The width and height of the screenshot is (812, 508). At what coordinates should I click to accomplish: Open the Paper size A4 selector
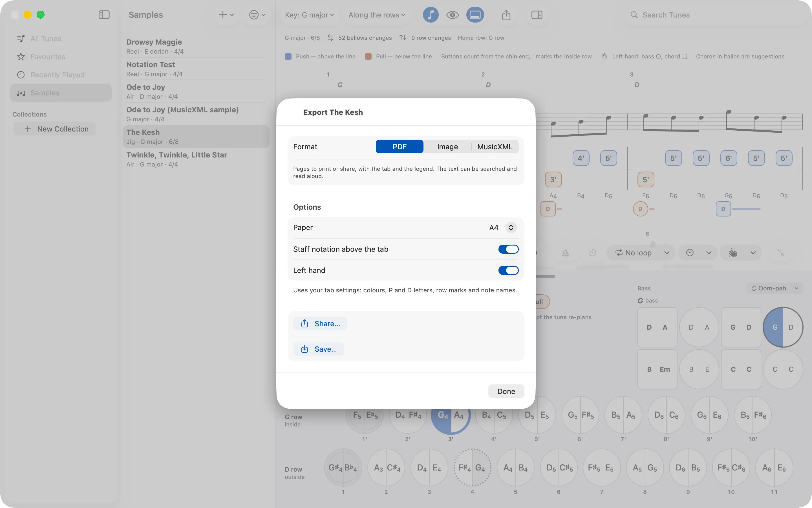click(502, 227)
